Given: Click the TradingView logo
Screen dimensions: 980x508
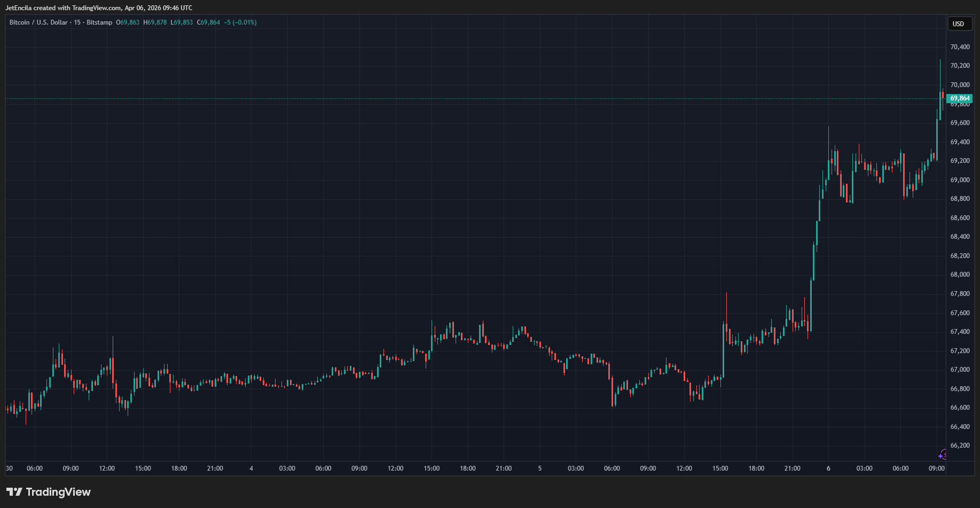Looking at the screenshot, I should 49,492.
